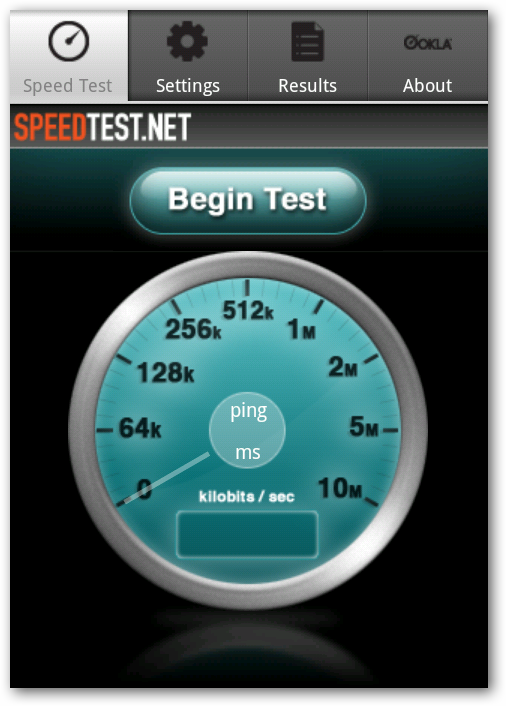Click the kilobits / sec label

(247, 497)
